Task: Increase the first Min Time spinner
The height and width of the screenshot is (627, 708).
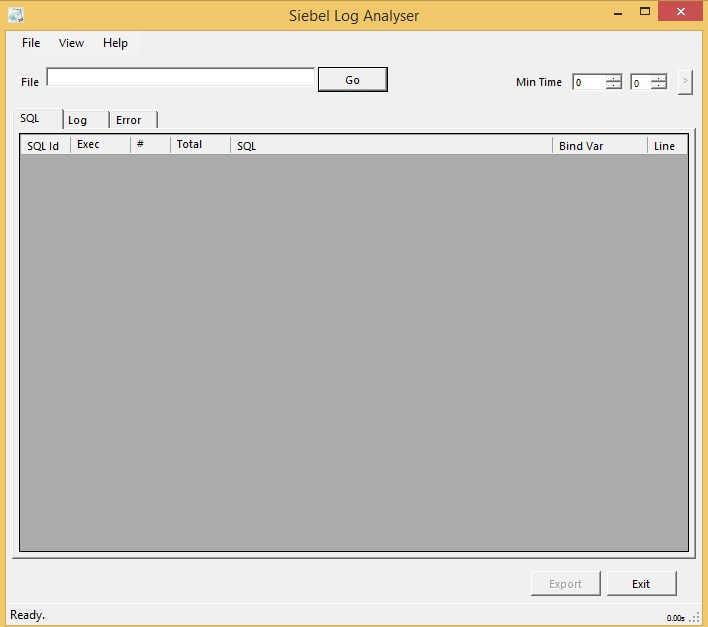Action: pos(614,79)
